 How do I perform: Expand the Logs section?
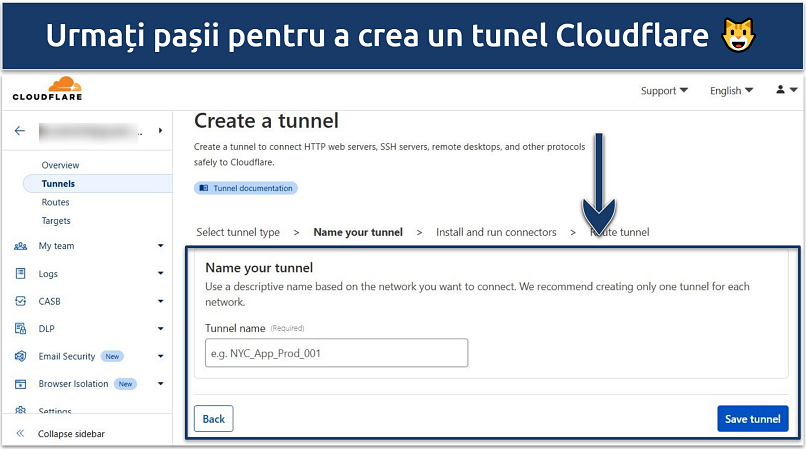coord(160,274)
